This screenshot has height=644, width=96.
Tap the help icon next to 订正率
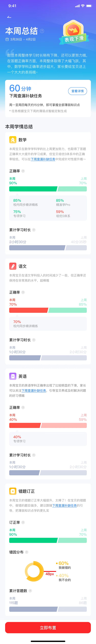[x=23, y=522]
